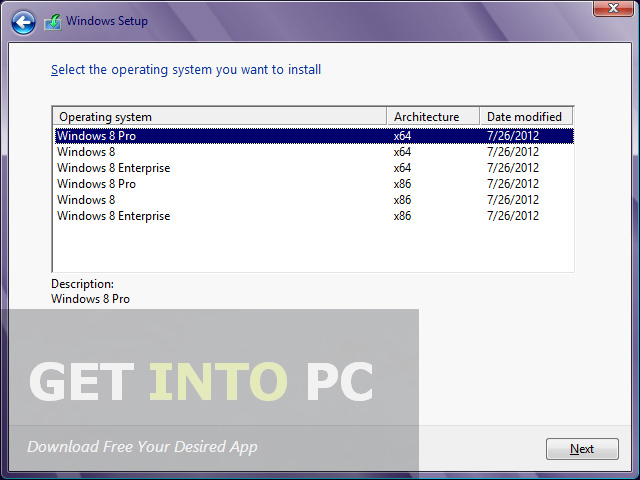Select Windows 8 x64 entry
Image resolution: width=640 pixels, height=480 pixels.
[x=314, y=152]
